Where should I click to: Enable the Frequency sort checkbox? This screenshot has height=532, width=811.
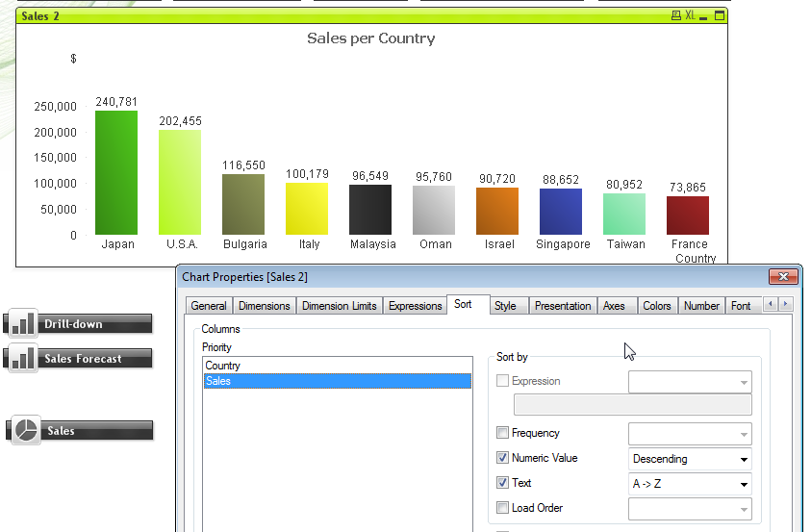502,433
